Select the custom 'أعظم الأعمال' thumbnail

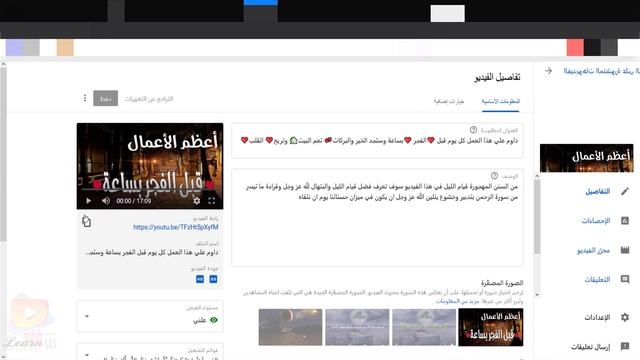click(x=491, y=327)
